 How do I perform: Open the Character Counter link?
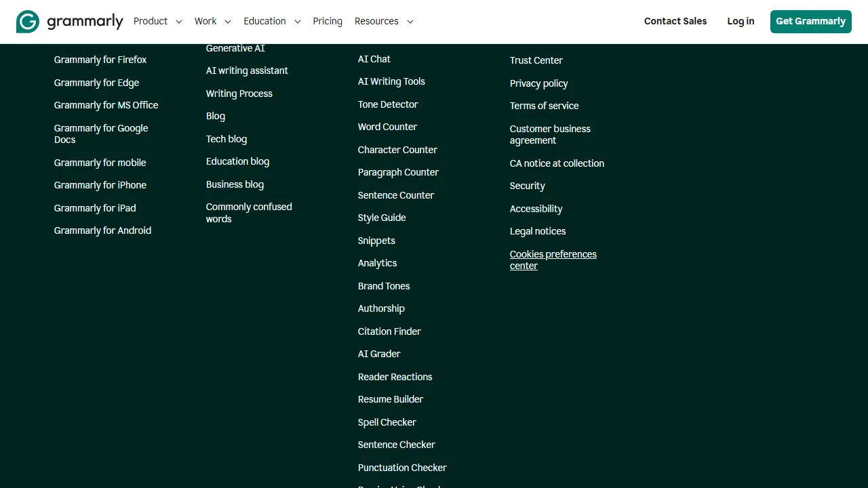click(397, 150)
